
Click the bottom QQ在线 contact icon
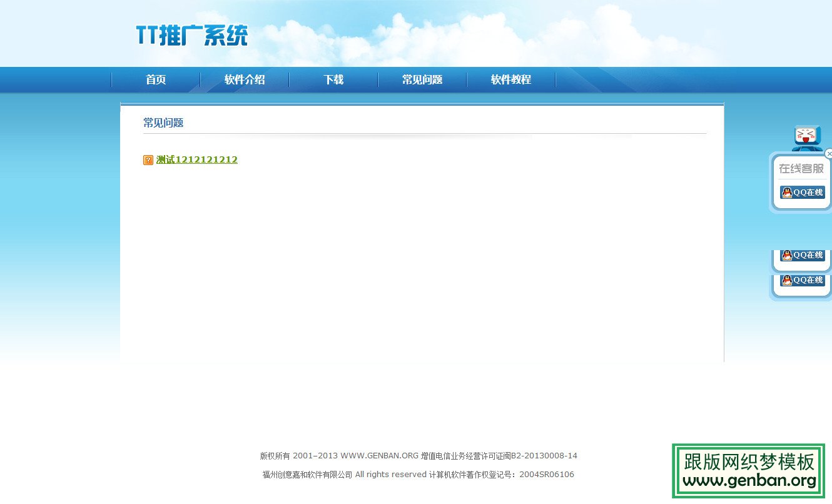801,280
